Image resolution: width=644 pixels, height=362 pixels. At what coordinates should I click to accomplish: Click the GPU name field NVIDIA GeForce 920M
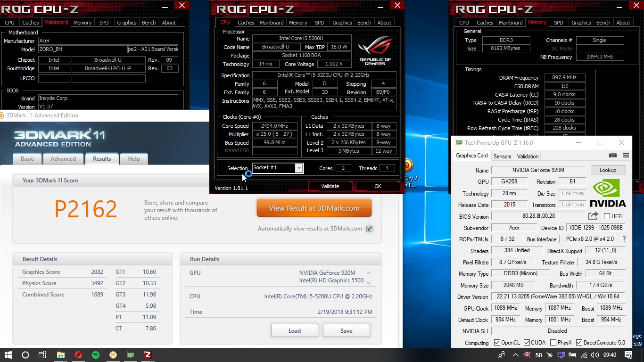(x=538, y=170)
